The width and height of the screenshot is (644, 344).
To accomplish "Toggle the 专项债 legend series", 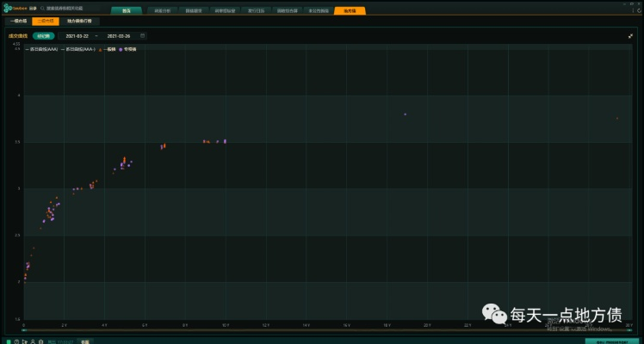I will coord(128,50).
